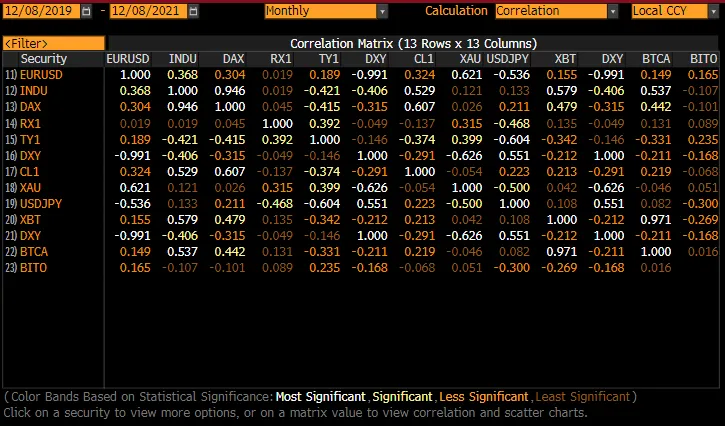725x426 pixels.
Task: Expand the Monthly periodicity dropdown
Action: 382,11
